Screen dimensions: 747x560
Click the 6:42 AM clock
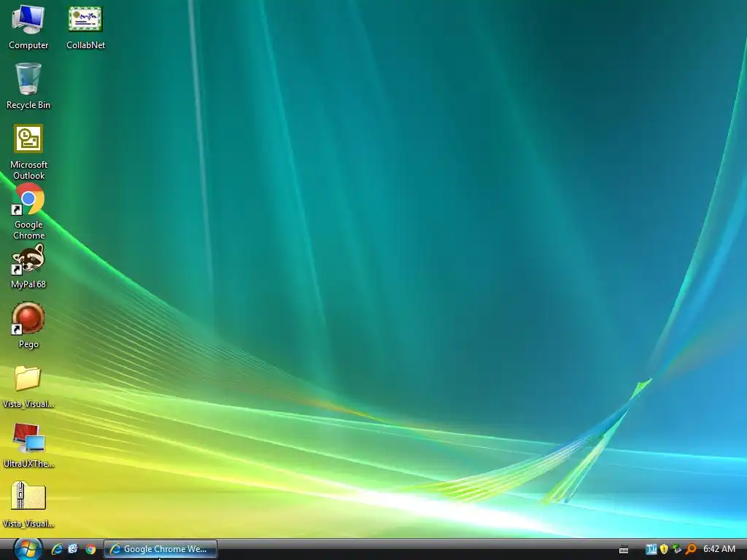(x=719, y=549)
